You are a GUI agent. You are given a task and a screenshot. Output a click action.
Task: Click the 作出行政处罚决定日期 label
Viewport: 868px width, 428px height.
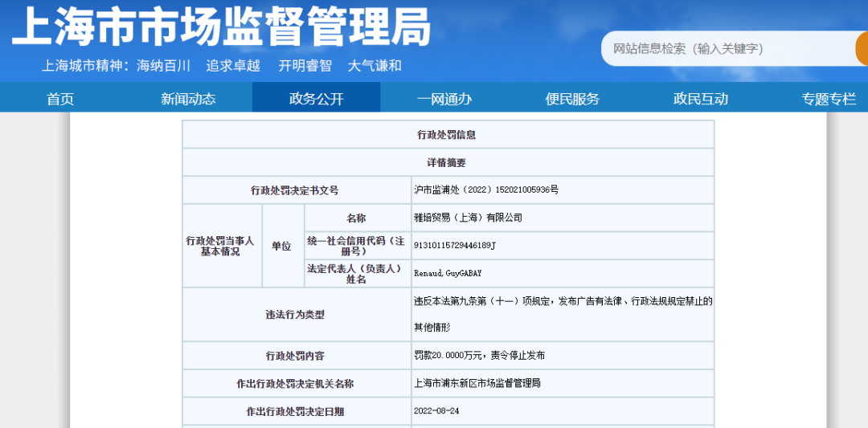pyautogui.click(x=296, y=411)
